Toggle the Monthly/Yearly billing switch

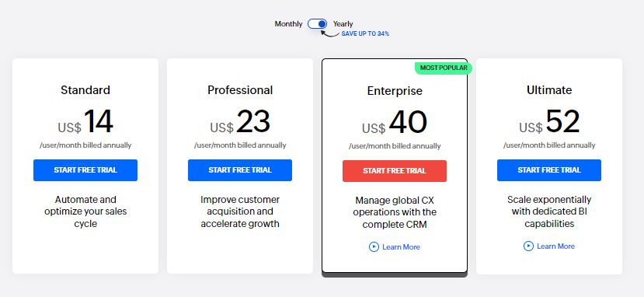318,24
